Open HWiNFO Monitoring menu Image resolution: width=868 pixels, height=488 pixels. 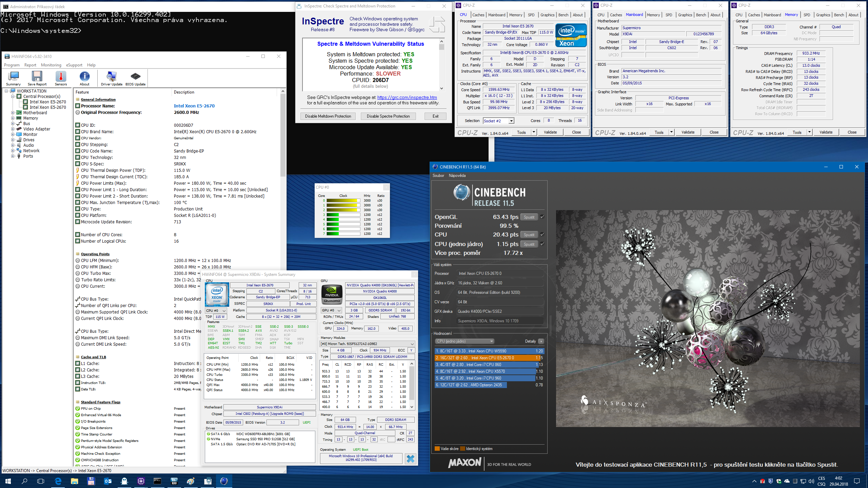pos(51,65)
